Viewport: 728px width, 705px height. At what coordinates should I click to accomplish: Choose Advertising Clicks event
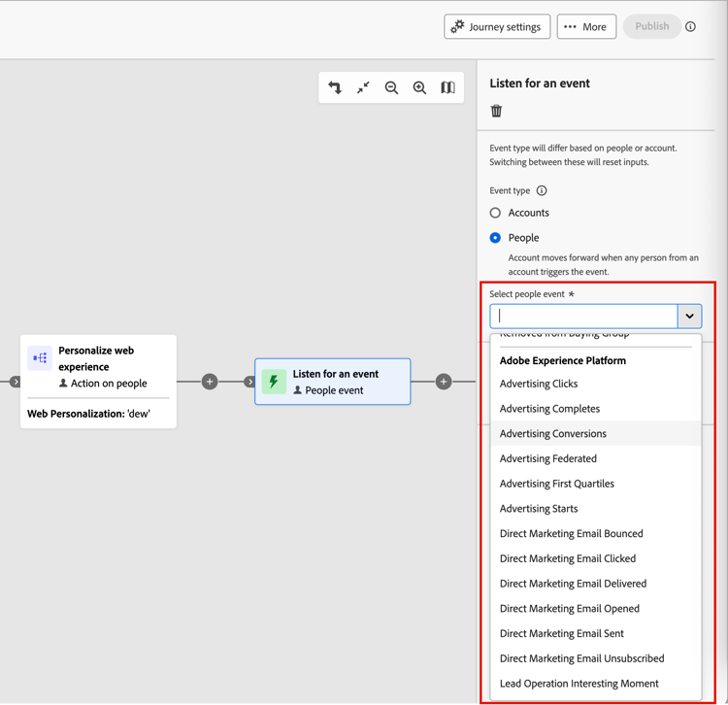[x=596, y=384]
